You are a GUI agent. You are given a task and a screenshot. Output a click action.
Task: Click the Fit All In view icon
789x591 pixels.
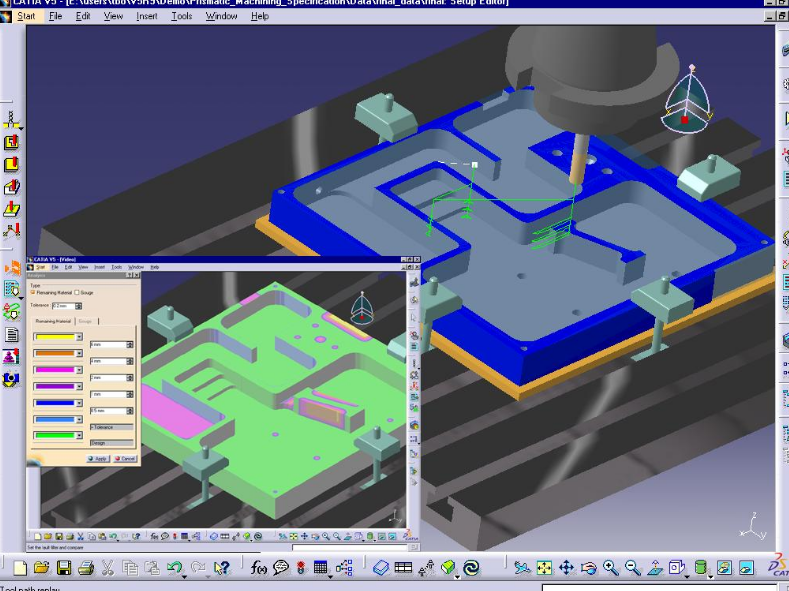pyautogui.click(x=544, y=568)
